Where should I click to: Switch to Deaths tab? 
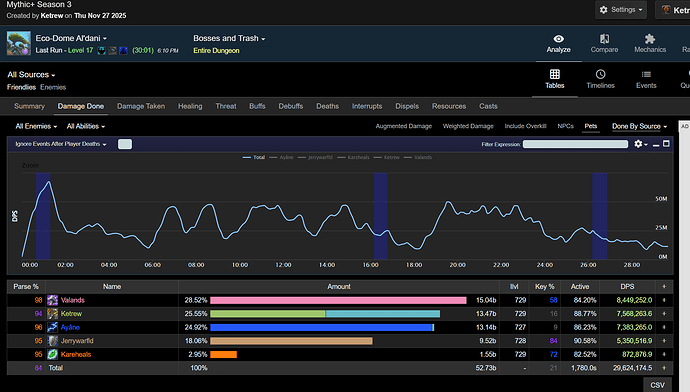[x=327, y=106]
